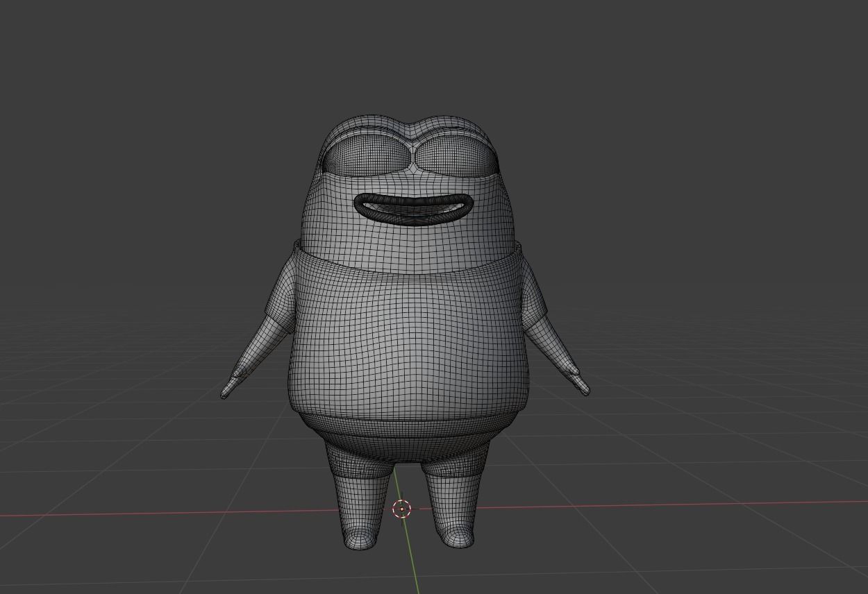The height and width of the screenshot is (594, 868).
Task: Click the 3D cursor near the feet
Action: click(402, 509)
